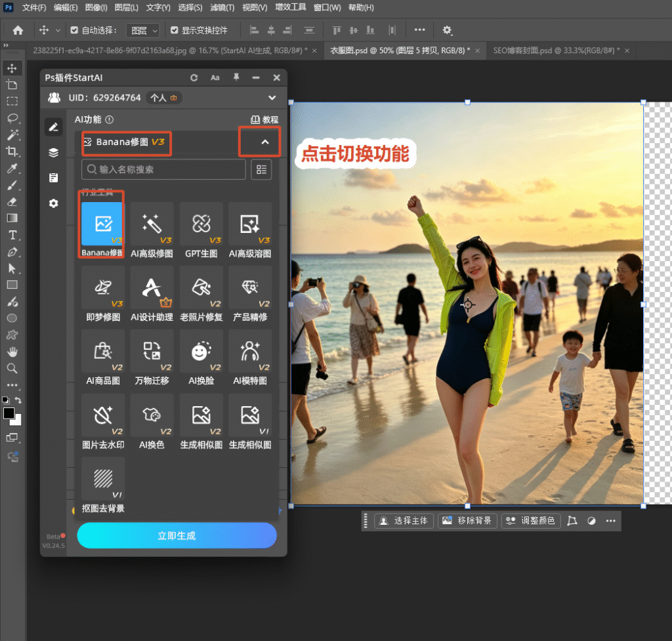Collapse the Banana修图 function list
Screen dimensions: 672x641
[265, 142]
